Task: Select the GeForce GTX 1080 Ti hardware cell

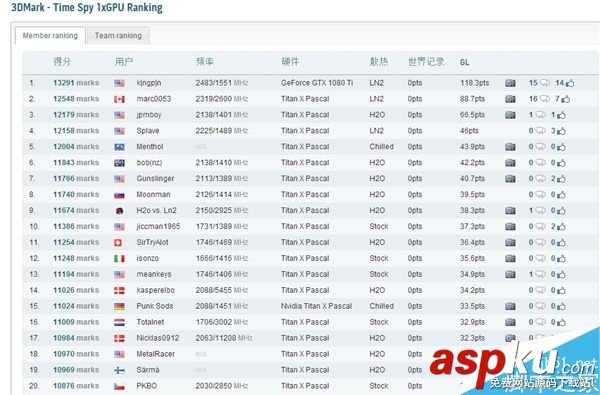Action: click(x=317, y=83)
